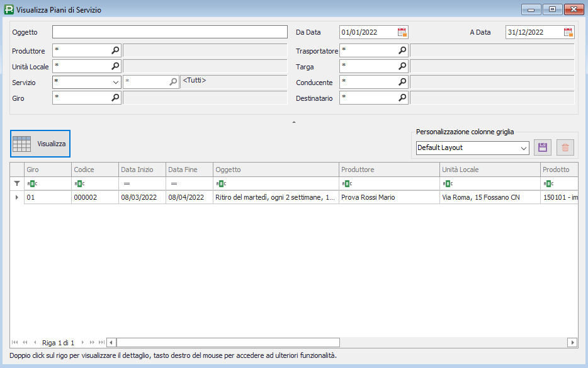Open the Servizio dropdown list
The width and height of the screenshot is (588, 368).
116,82
